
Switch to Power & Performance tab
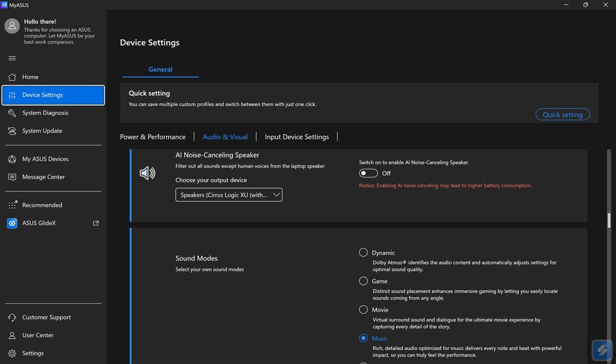(x=153, y=137)
